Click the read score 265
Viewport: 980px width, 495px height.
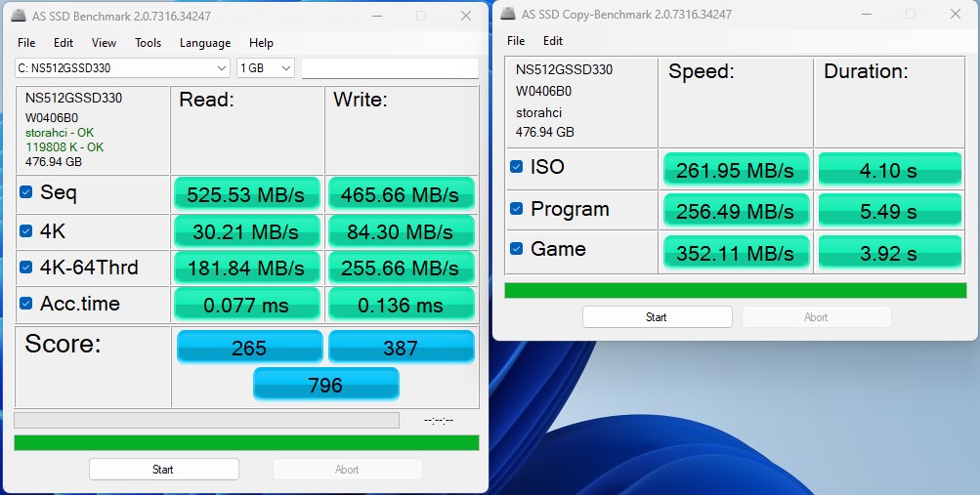tap(249, 347)
